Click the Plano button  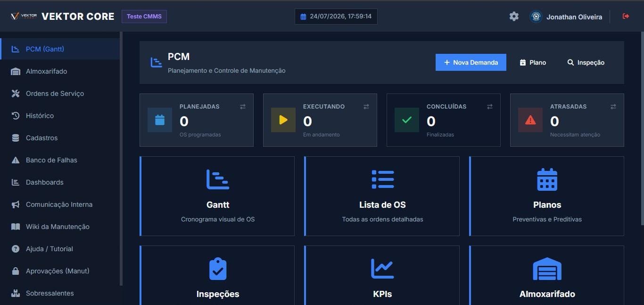click(533, 62)
